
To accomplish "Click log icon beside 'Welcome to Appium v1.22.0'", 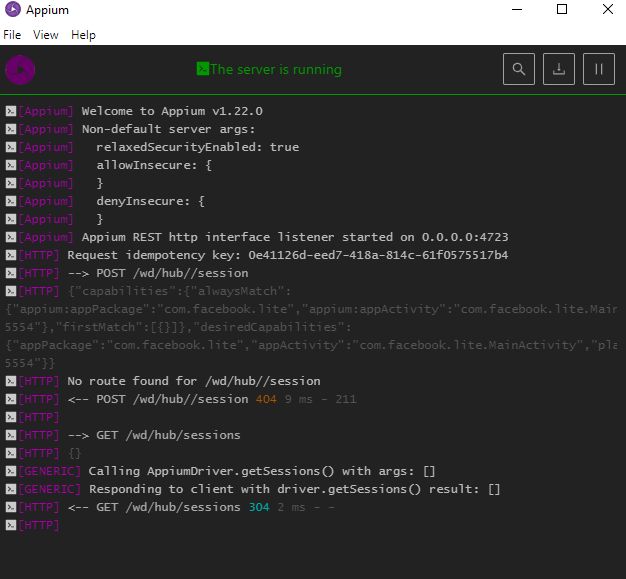I will pos(11,111).
